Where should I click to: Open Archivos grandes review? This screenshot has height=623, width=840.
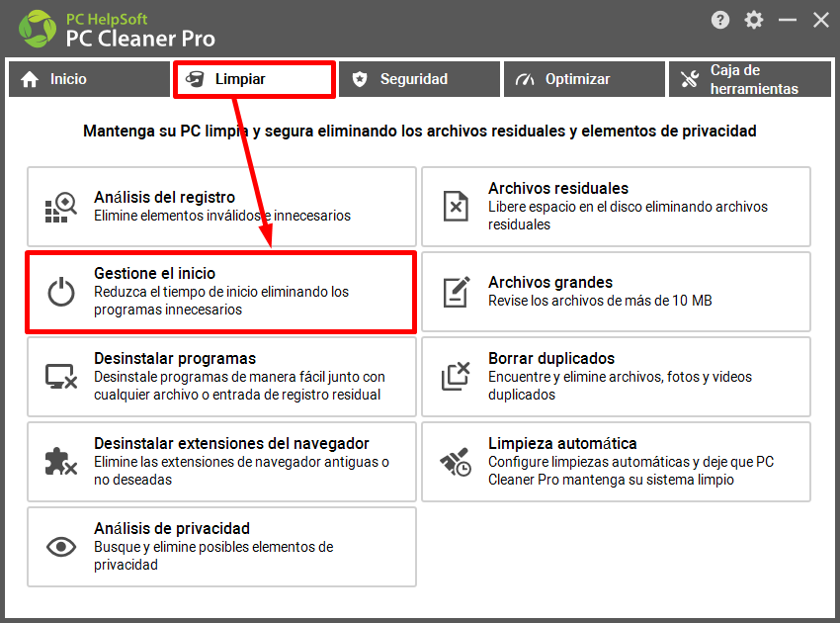tap(616, 292)
